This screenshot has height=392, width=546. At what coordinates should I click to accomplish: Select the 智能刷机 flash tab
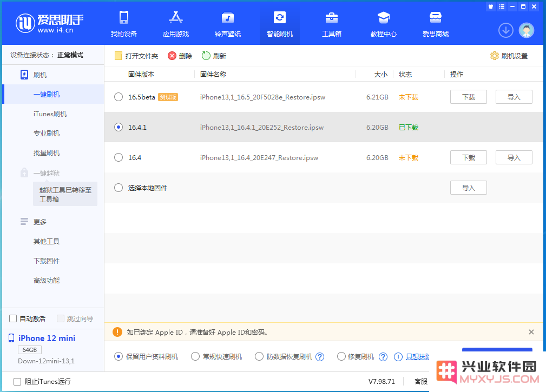[x=280, y=24]
